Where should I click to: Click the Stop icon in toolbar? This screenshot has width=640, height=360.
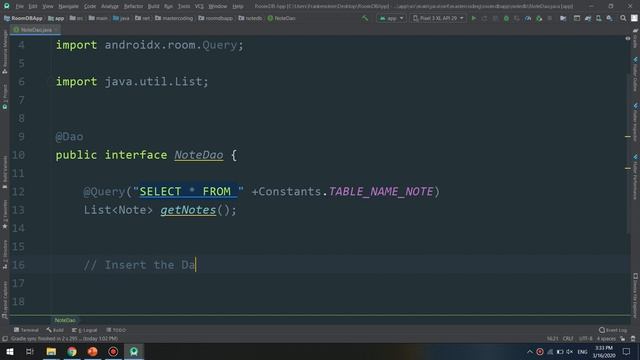550,18
